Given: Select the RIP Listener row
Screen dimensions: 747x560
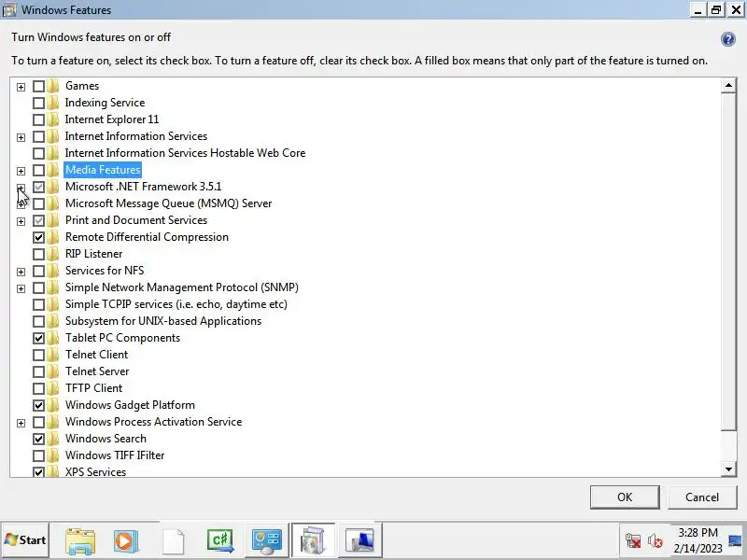Looking at the screenshot, I should tap(93, 254).
